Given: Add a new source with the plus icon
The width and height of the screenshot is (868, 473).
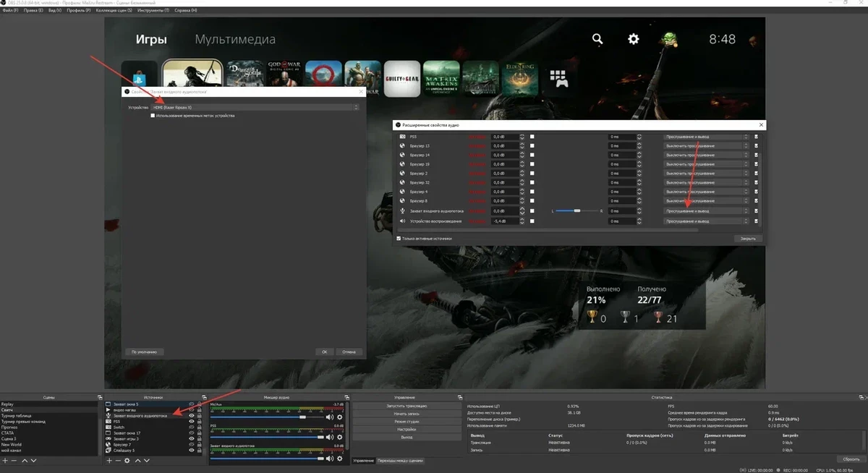Looking at the screenshot, I should coord(109,461).
